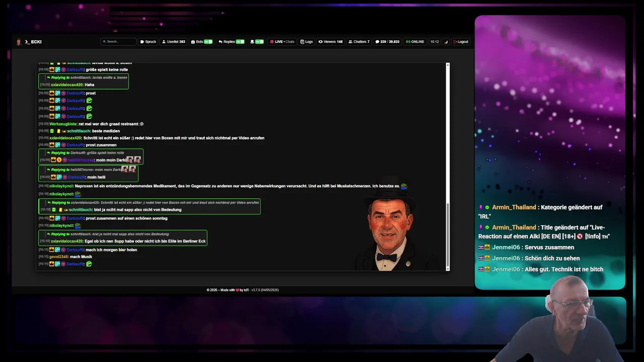This screenshot has height=362, width=644.
Task: Click the Logout door icon
Action: point(455,42)
